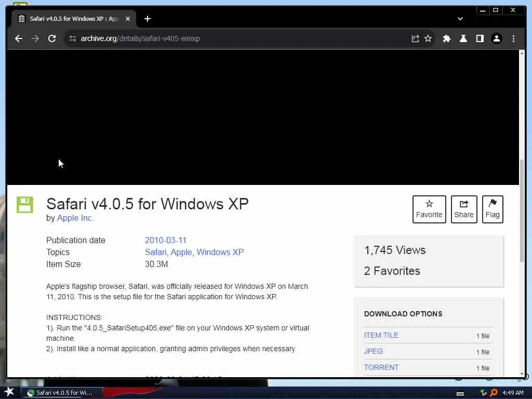This screenshot has height=399, width=532.
Task: Click the 30.3M item size value
Action: click(x=156, y=264)
